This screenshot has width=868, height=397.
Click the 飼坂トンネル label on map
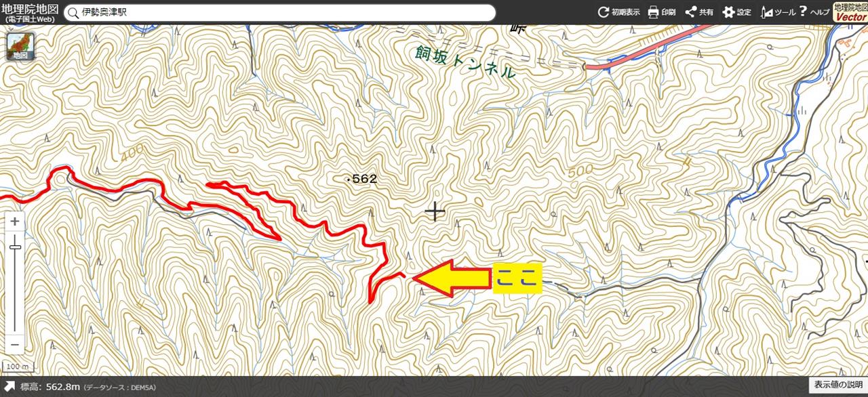[465, 62]
